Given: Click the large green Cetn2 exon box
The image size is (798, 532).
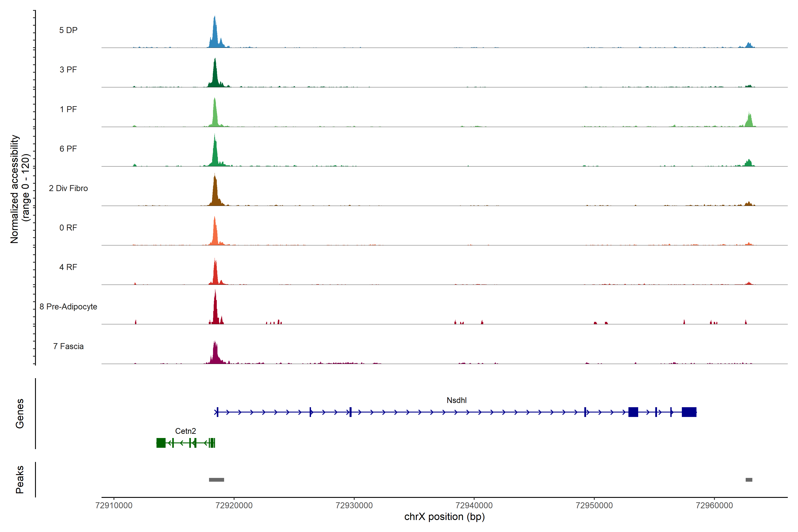Looking at the screenshot, I should [x=161, y=443].
